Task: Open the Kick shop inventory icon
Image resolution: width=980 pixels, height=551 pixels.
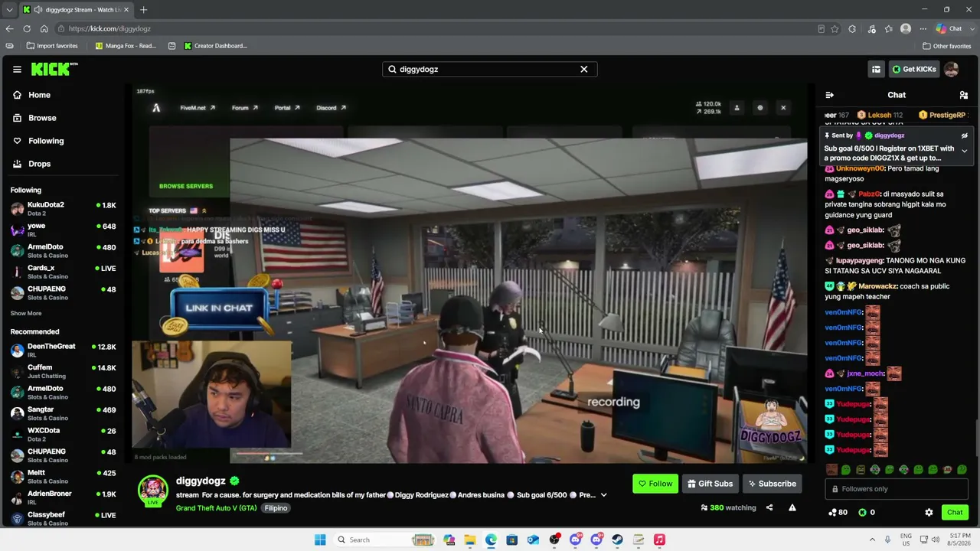Action: pyautogui.click(x=876, y=69)
